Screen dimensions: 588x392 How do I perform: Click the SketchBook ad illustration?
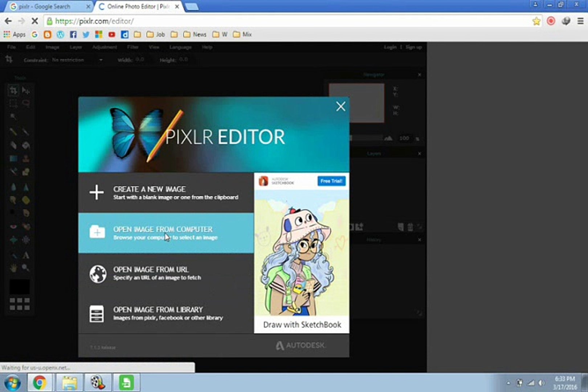click(302, 252)
